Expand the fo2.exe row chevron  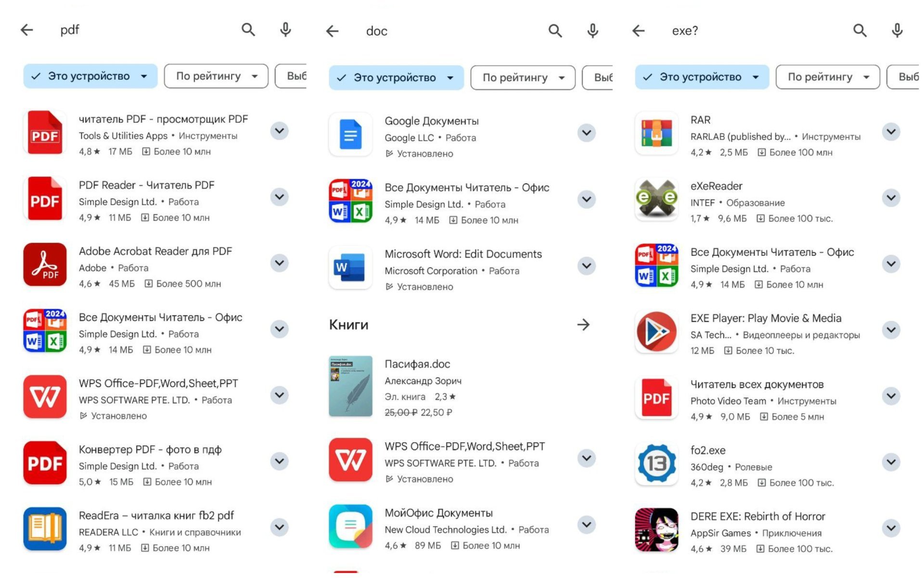891,462
